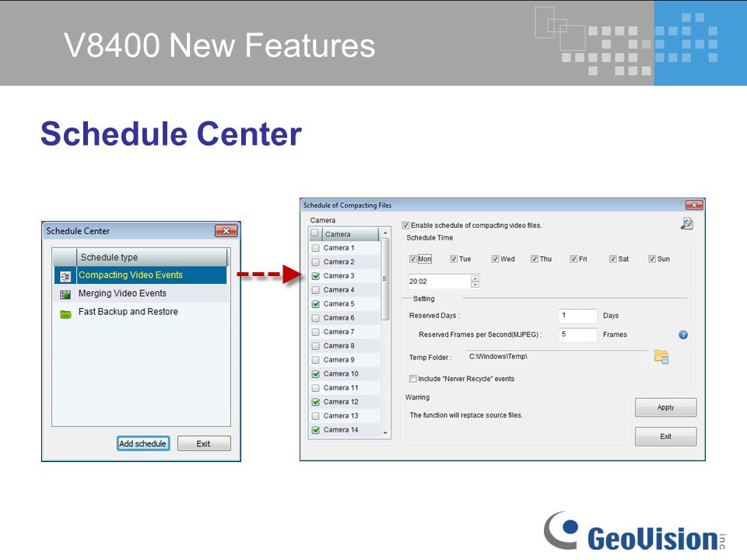747x560 pixels.
Task: Check the Camera 13 checkbox
Action: pyautogui.click(x=315, y=416)
